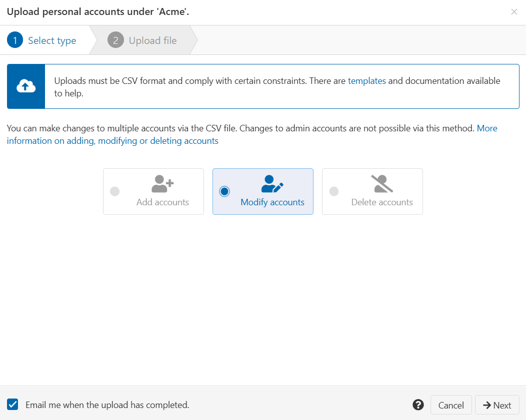
Task: Proceed with the Next button
Action: click(x=497, y=405)
